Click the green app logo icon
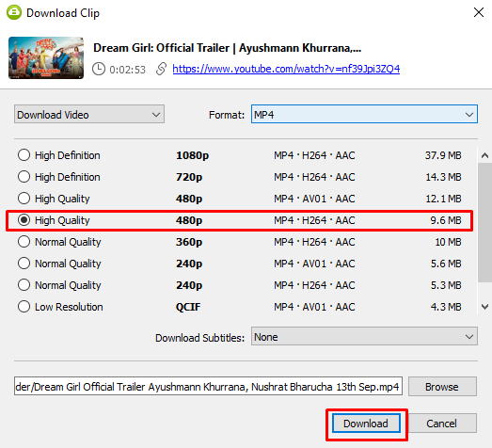The width and height of the screenshot is (492, 448). (14, 12)
